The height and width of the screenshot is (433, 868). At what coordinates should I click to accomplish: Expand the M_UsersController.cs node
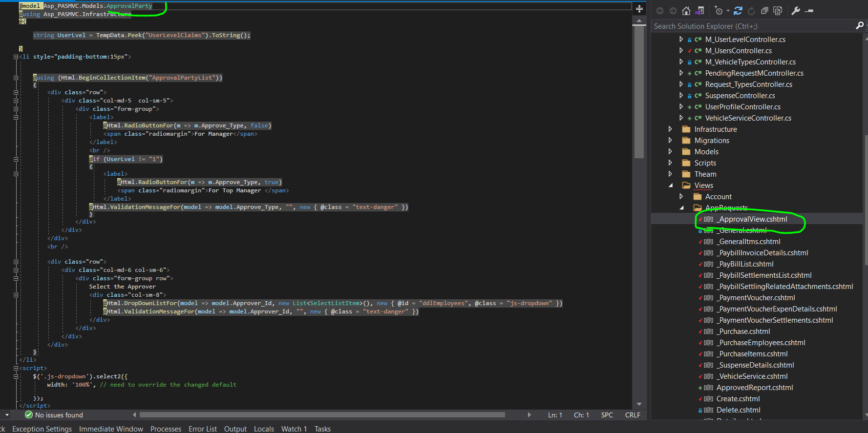pyautogui.click(x=681, y=50)
